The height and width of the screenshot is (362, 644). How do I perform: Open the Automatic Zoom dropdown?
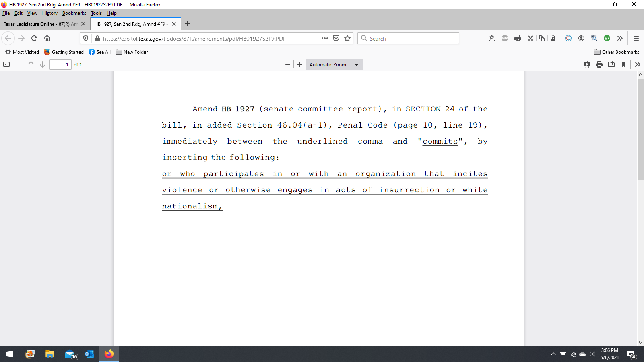(334, 64)
